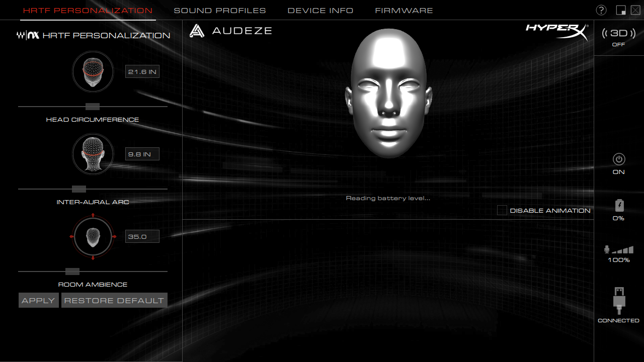
Task: Click the room ambience head icon
Action: [x=93, y=236]
